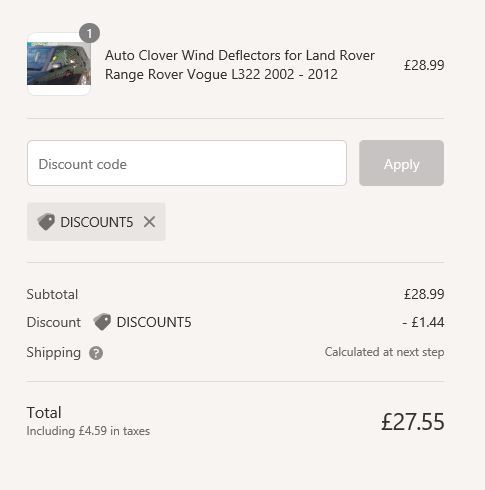Click the Including £4.59 in taxes note

pos(88,431)
